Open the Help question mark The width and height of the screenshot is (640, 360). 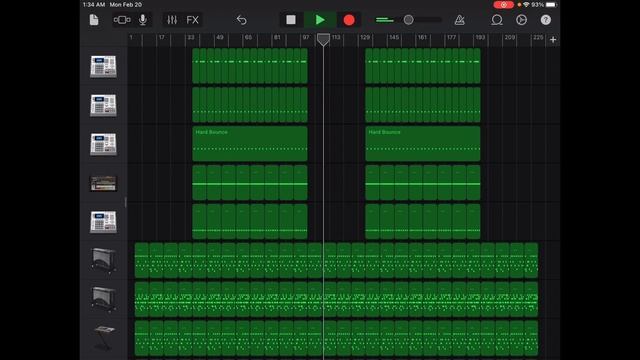point(546,20)
